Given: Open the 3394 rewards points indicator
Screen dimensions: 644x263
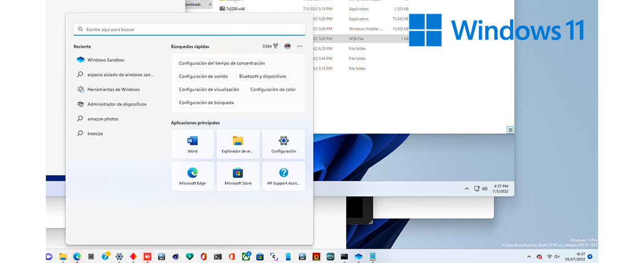Looking at the screenshot, I should (270, 46).
